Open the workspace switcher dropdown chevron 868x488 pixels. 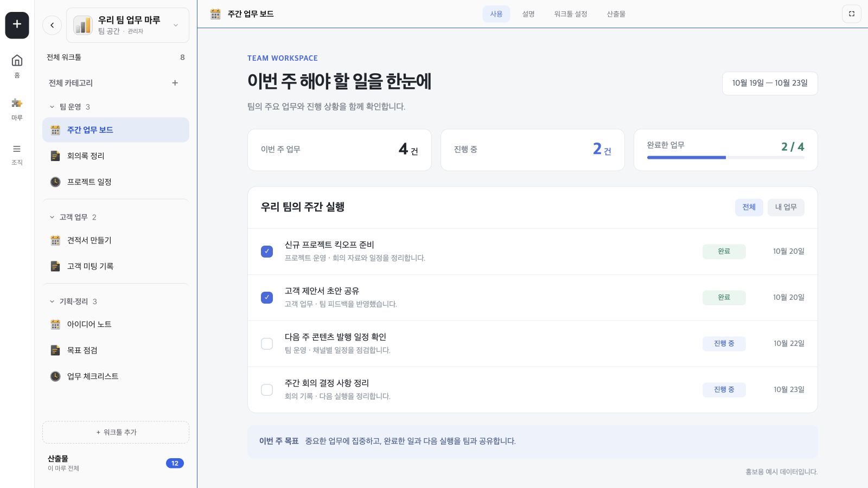pyautogui.click(x=176, y=25)
